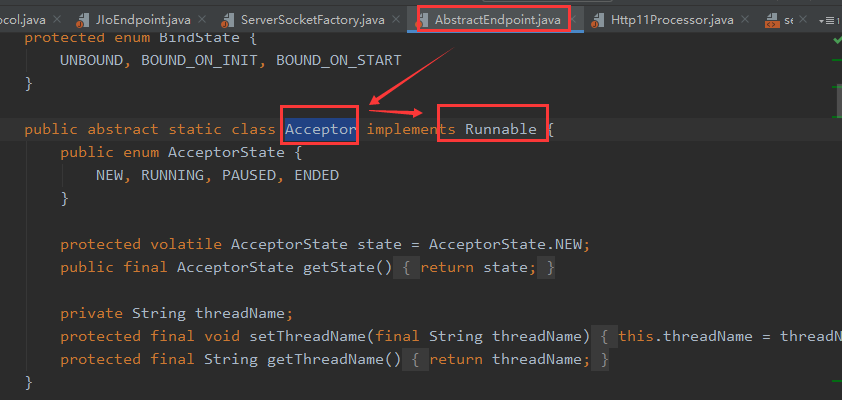This screenshot has height=400, width=842.
Task: Click the 'volatile' keyword
Action: coord(186,245)
